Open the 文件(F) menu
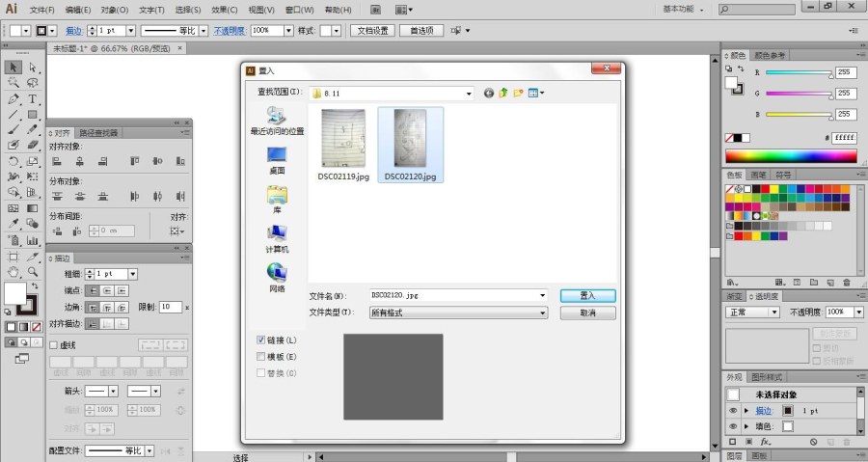The height and width of the screenshot is (462, 868). (x=42, y=10)
